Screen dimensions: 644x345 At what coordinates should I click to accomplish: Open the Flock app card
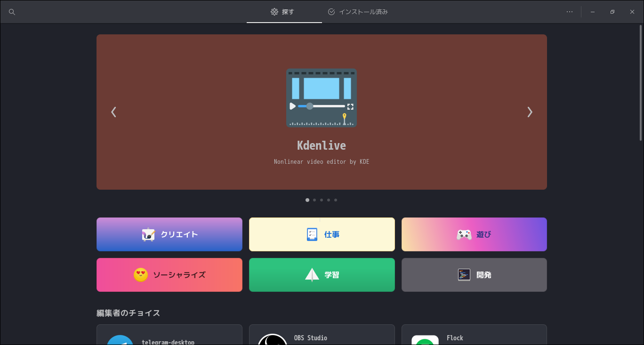(474, 335)
